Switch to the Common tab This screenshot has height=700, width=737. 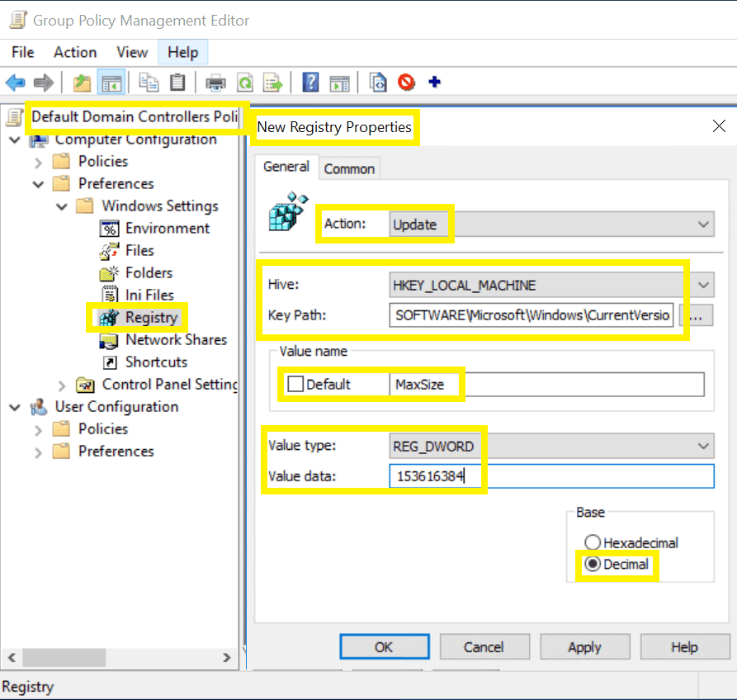tap(349, 168)
